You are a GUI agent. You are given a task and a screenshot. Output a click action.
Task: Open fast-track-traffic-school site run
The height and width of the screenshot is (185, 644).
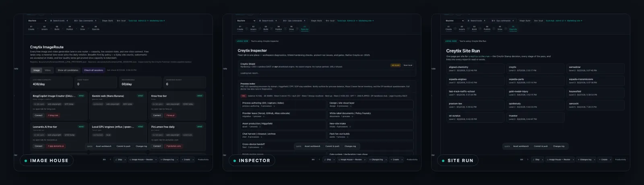click(x=475, y=93)
